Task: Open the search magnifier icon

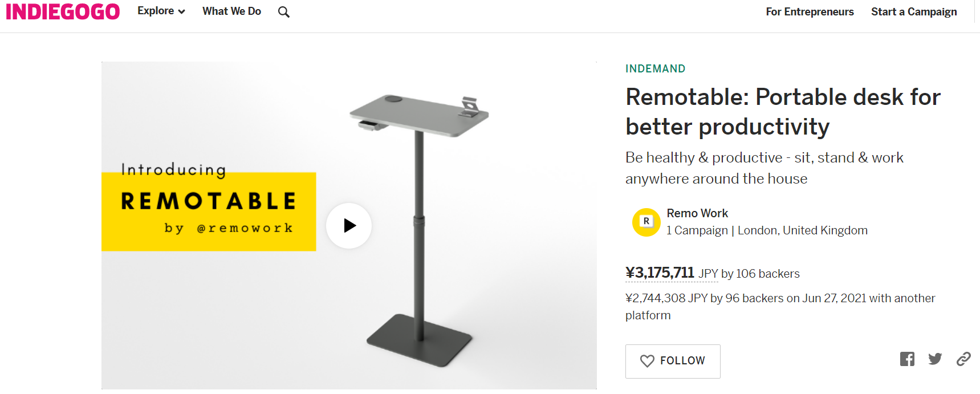Action: (x=284, y=12)
